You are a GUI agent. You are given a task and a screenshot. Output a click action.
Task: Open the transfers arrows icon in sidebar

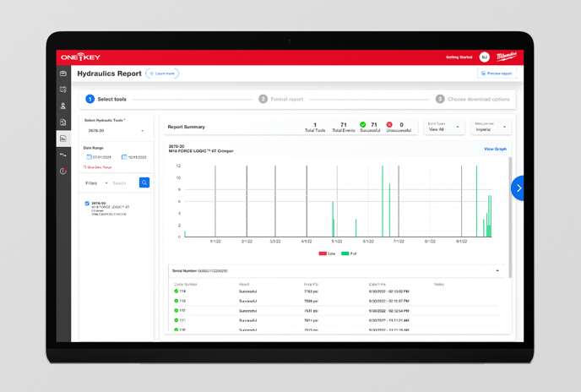click(x=63, y=155)
